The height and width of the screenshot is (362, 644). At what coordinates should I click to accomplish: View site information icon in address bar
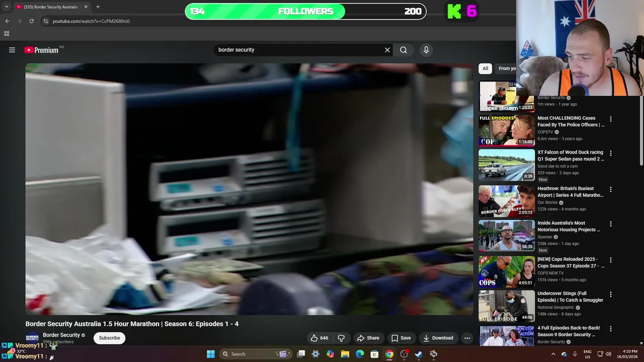click(x=46, y=21)
